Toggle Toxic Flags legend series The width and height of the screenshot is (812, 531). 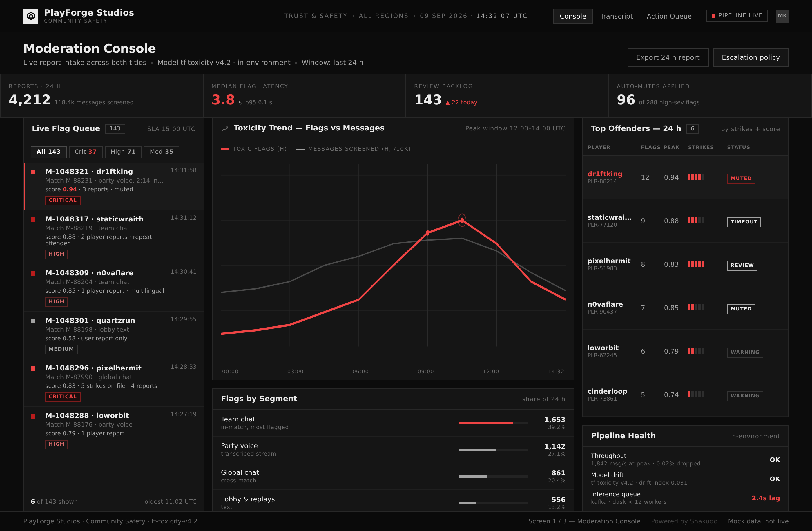[x=254, y=149]
